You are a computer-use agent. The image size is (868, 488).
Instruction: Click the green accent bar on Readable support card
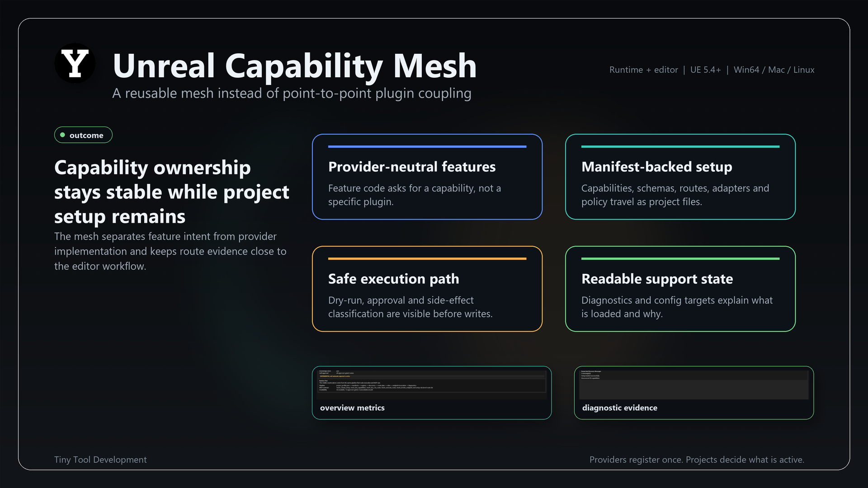[x=680, y=258]
